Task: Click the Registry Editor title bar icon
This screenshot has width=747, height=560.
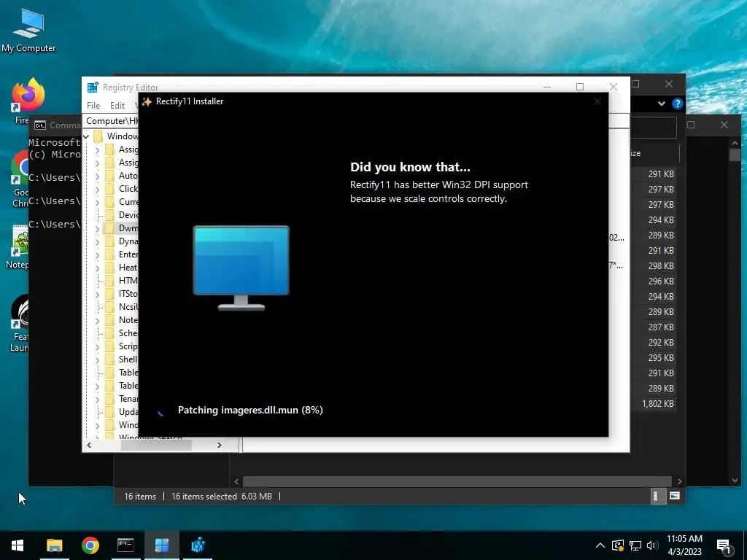Action: (x=93, y=87)
